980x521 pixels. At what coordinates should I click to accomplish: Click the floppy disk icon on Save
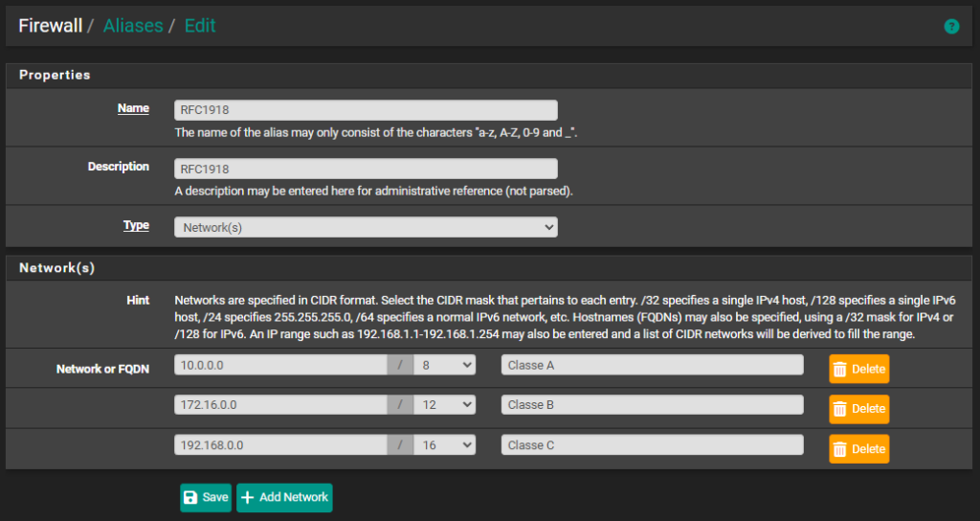tap(190, 497)
